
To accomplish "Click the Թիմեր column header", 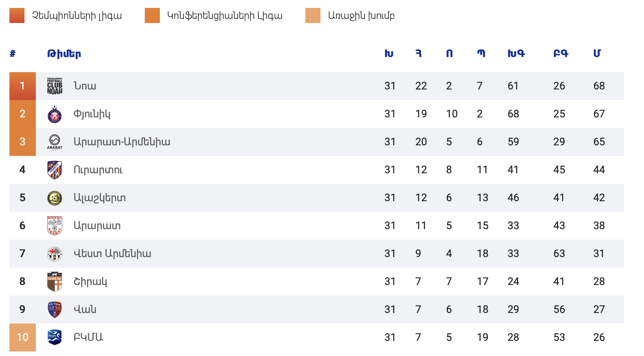I will tap(64, 54).
